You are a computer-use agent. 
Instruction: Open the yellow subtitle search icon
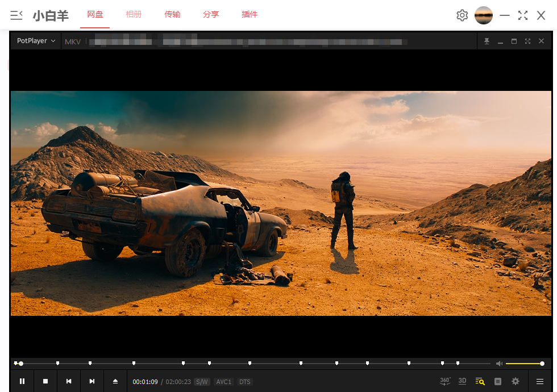click(480, 381)
